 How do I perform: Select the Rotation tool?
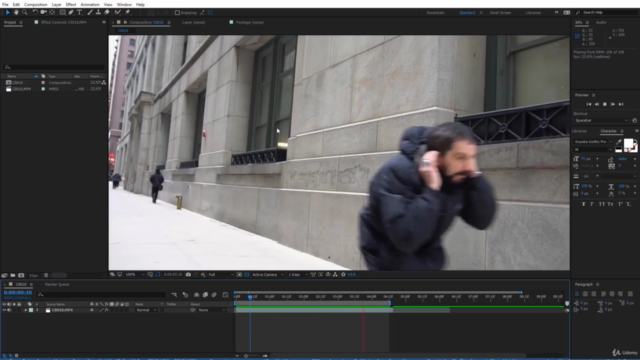point(35,13)
